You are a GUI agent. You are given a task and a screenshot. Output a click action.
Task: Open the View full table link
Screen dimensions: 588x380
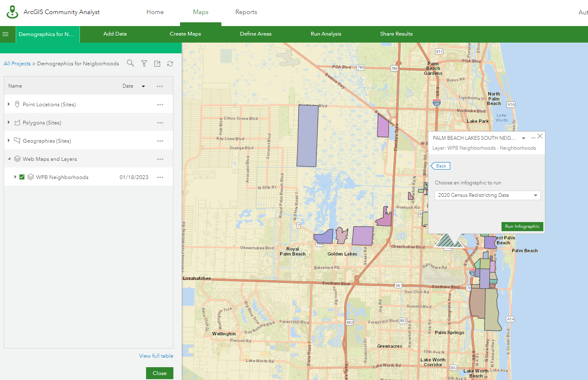156,356
